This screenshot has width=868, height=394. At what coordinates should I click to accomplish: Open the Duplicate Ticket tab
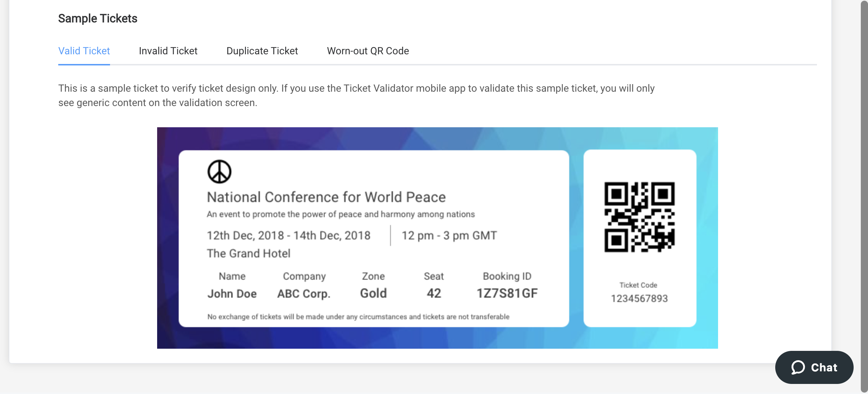tap(262, 51)
